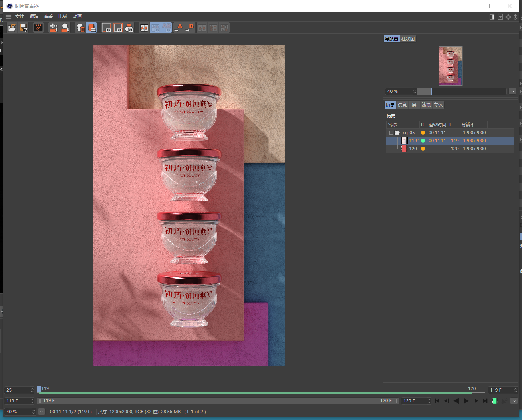Click the green timeline progress bar

pos(255,393)
